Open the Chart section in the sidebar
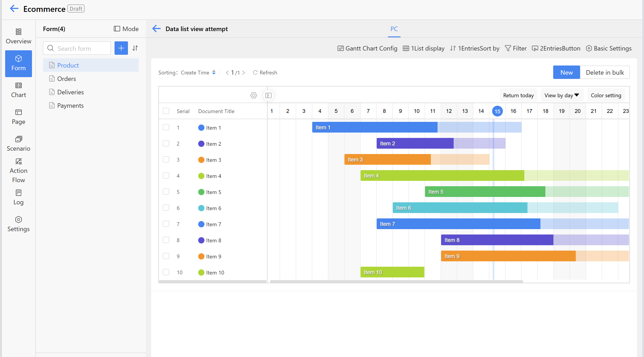644x357 pixels. (19, 90)
